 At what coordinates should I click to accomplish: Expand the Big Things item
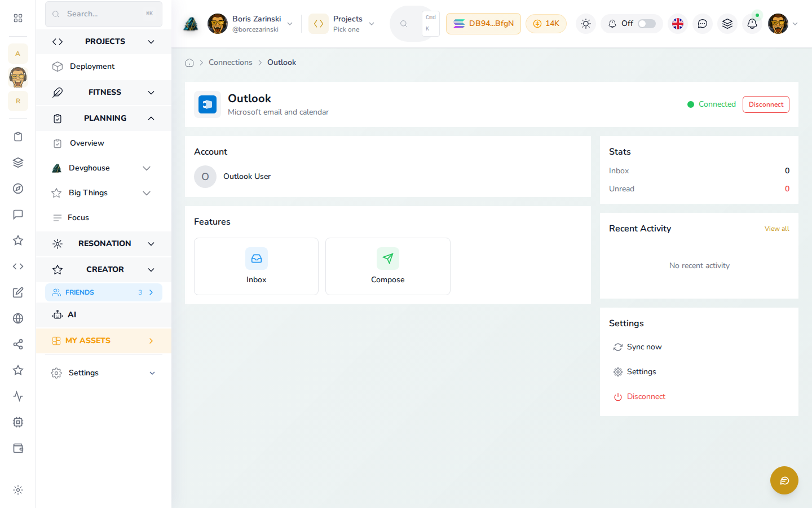pyautogui.click(x=104, y=193)
